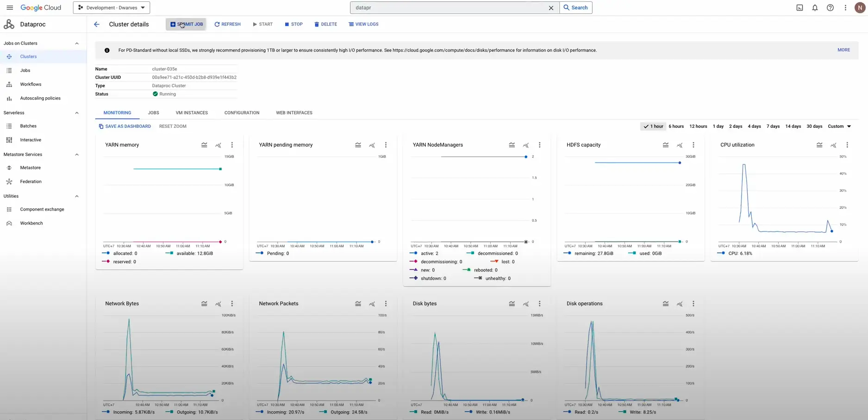
Task: Select the 1 hour time range
Action: tap(653, 126)
